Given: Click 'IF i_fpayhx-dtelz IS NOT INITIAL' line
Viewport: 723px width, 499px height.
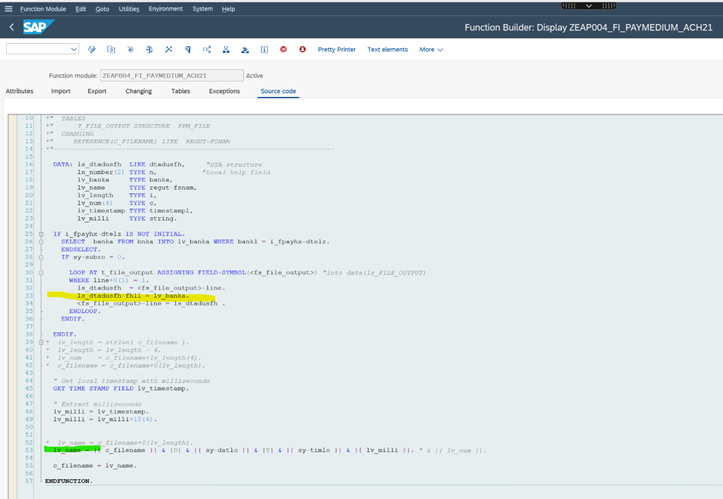Looking at the screenshot, I should click(x=119, y=234).
